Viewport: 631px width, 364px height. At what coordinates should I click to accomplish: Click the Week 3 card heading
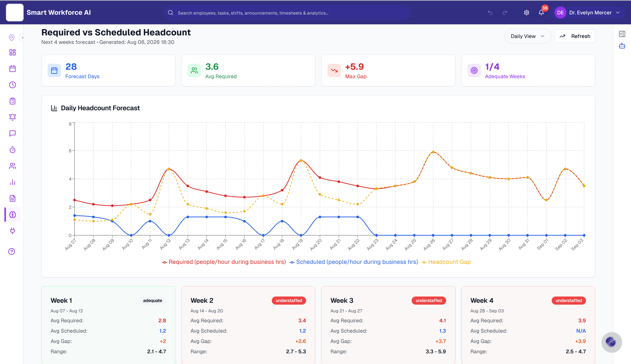point(342,301)
